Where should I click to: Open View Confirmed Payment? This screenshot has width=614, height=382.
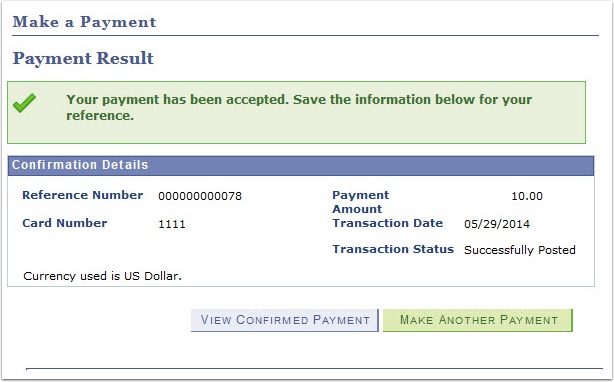[x=285, y=320]
